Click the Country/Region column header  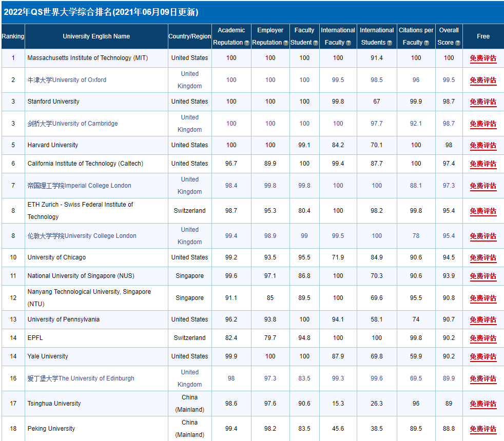(x=189, y=36)
